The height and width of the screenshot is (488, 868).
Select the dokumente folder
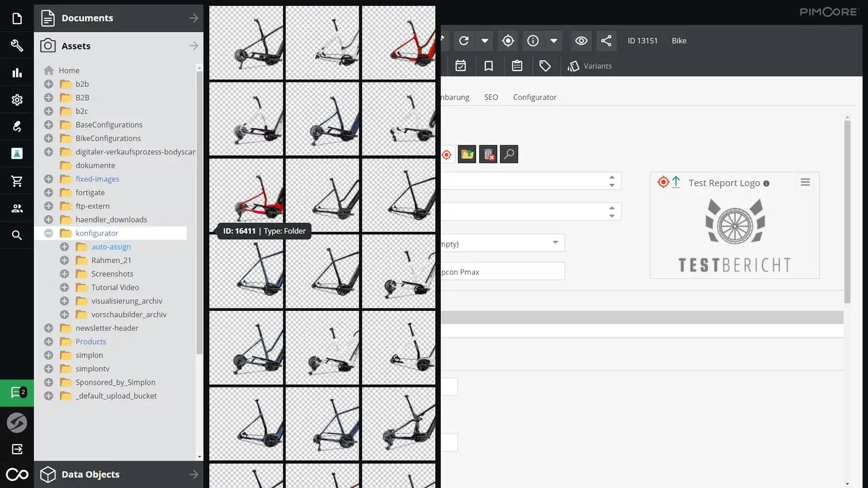click(95, 165)
